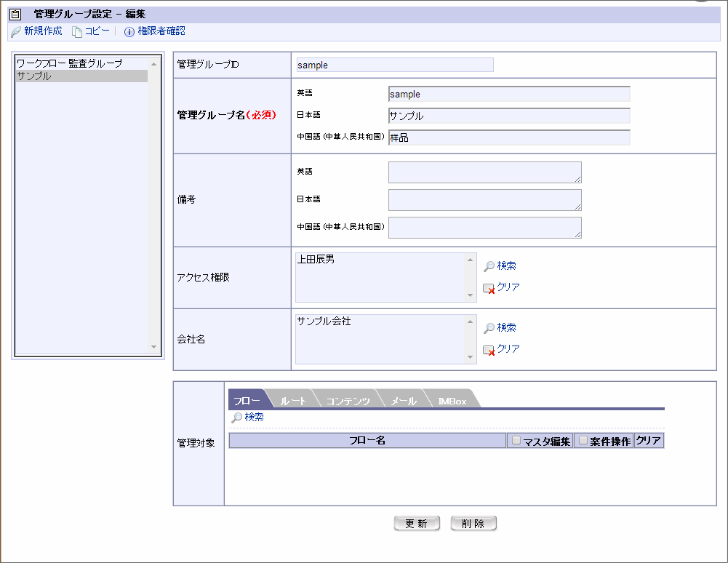
Task: Click the 更新 button
Action: tap(417, 524)
